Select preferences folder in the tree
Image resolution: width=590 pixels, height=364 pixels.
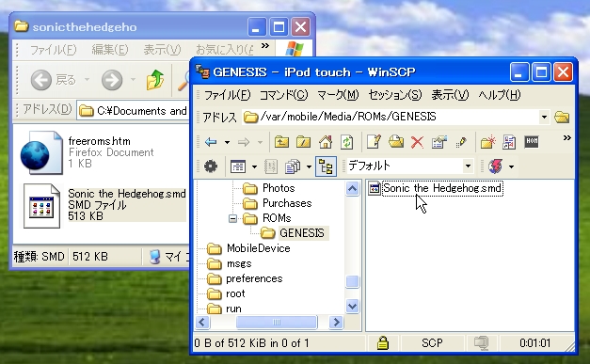(254, 278)
